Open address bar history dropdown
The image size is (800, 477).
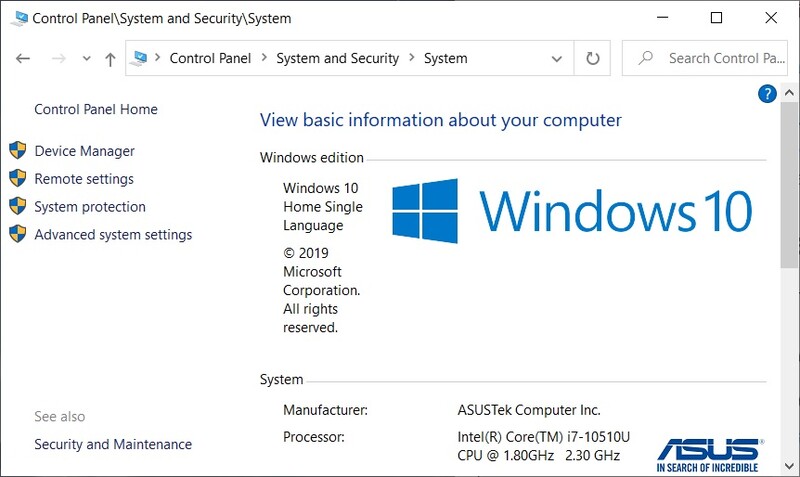557,59
